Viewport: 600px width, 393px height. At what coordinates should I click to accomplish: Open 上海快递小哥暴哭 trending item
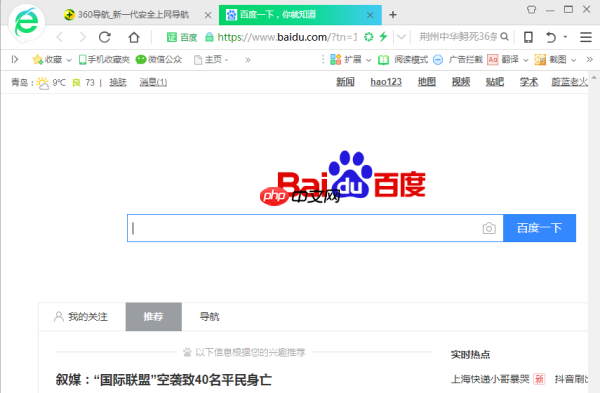[490, 379]
